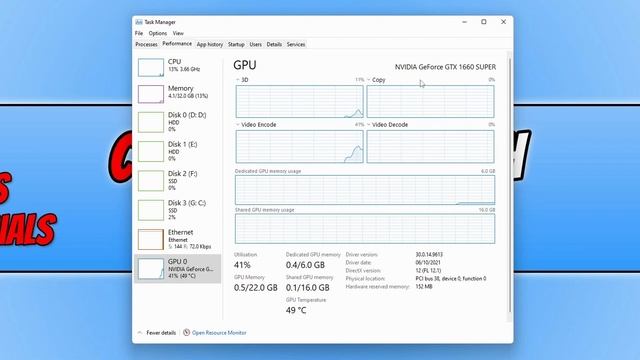Screen dimensions: 640x360
Task: Click the Dedicated GPU memory usage graph
Action: (x=365, y=190)
